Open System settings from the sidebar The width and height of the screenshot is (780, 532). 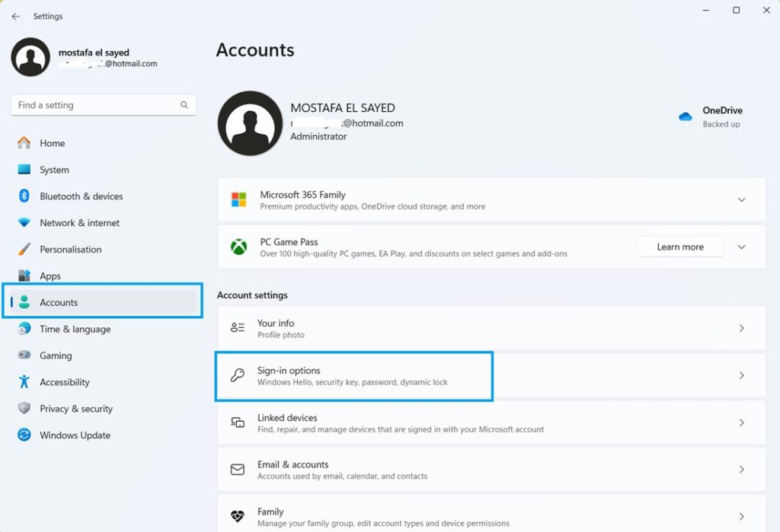[x=24, y=169]
